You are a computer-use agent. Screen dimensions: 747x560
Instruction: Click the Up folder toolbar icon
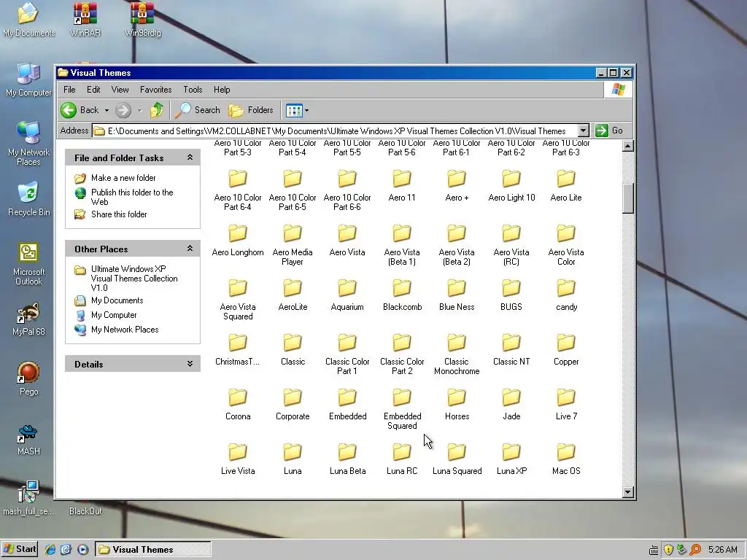click(x=157, y=110)
